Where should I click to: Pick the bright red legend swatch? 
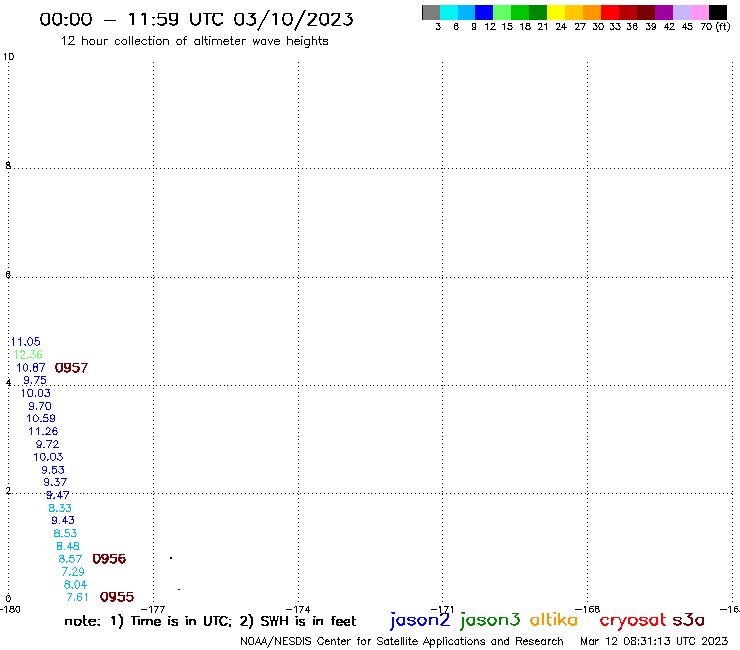[x=610, y=12]
